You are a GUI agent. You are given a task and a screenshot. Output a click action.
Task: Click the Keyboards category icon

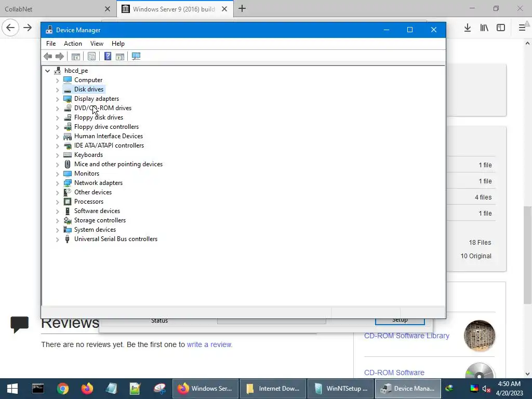click(68, 155)
